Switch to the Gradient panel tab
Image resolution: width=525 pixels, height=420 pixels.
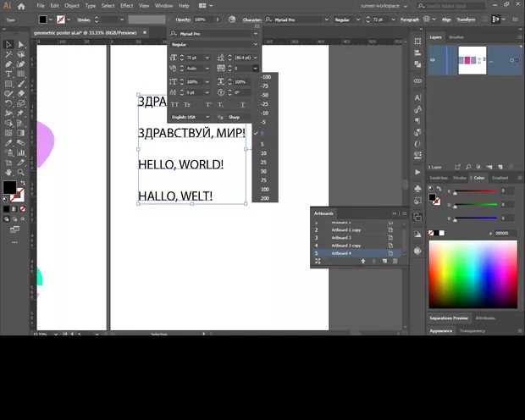(x=500, y=178)
